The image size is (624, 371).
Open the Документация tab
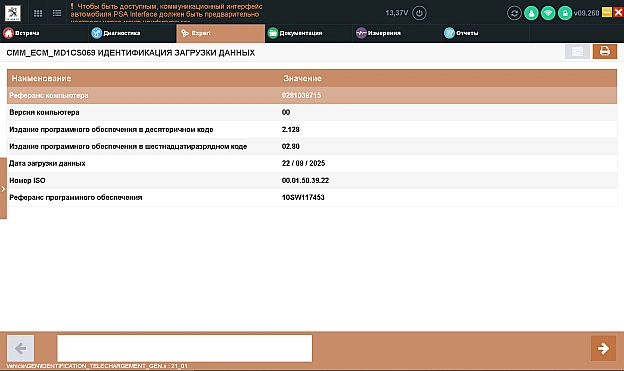tap(309, 33)
